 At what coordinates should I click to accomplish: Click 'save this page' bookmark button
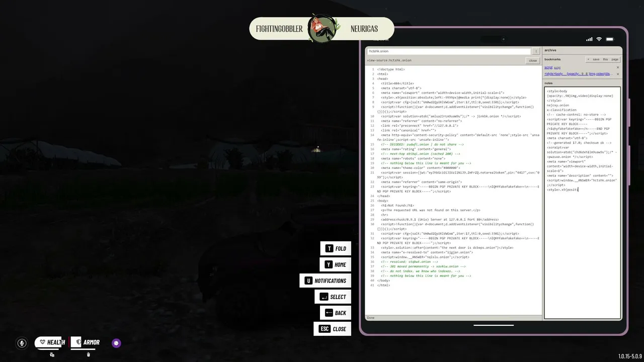click(603, 59)
